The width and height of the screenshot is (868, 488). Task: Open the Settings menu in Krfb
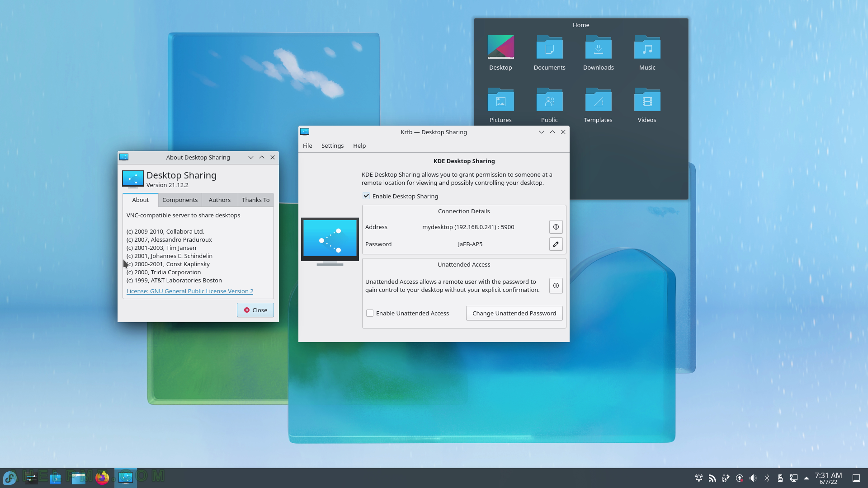[x=332, y=145]
